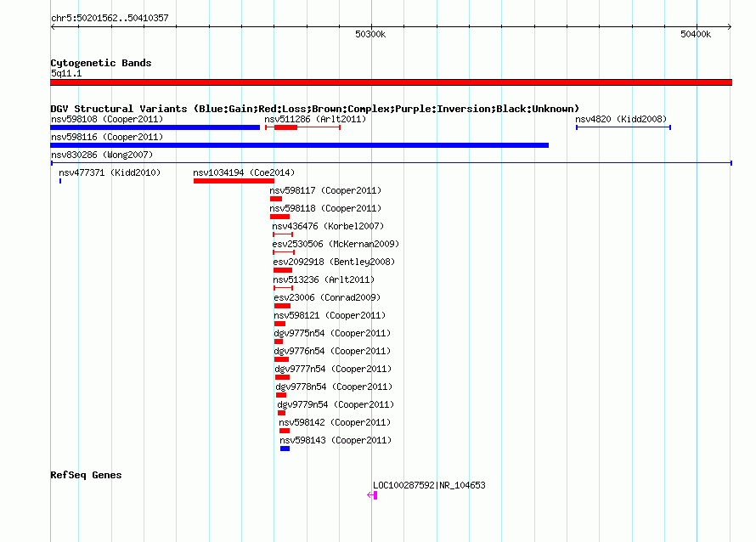Click the Cytogenetic Bands track title
Image resolution: width=756 pixels, height=542 pixels.
click(x=101, y=63)
